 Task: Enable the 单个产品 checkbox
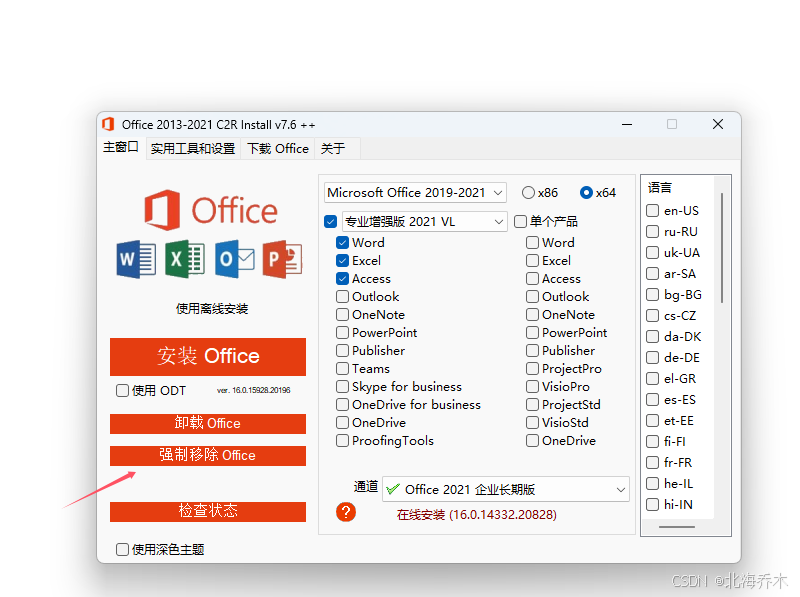pos(520,221)
